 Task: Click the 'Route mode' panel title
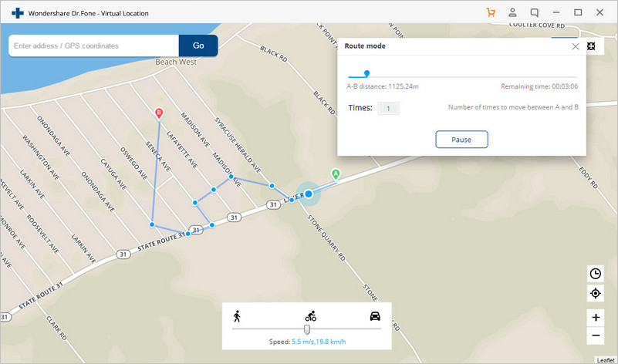pos(365,46)
